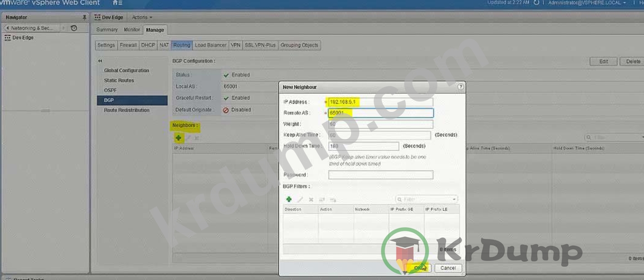The height and width of the screenshot is (280, 644).
Task: Click the Neighbors table filter box
Action: pos(614,137)
